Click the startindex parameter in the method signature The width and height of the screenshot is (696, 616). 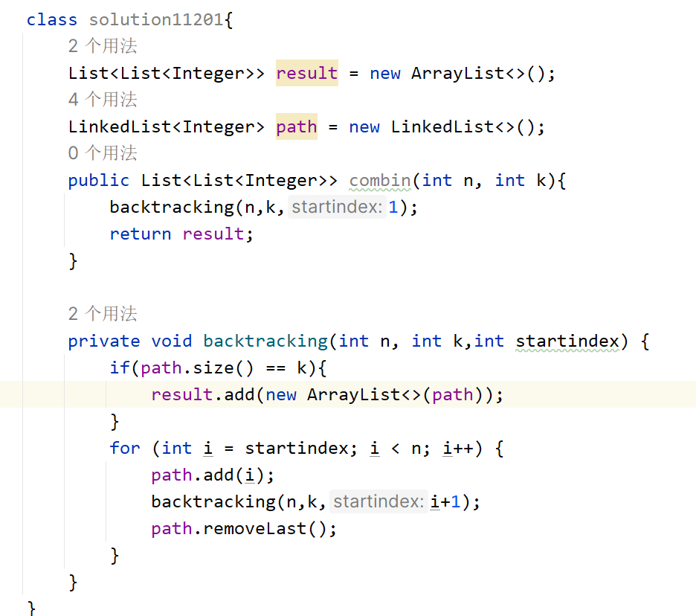click(567, 341)
